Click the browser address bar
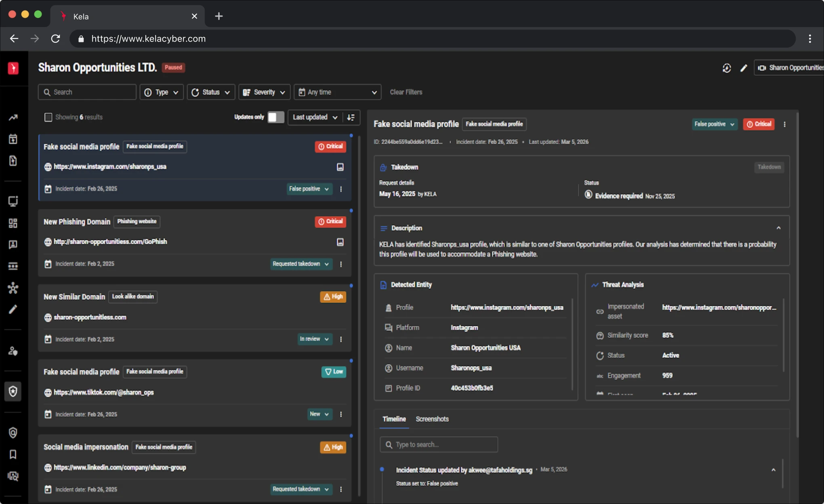The image size is (824, 504). click(x=433, y=38)
